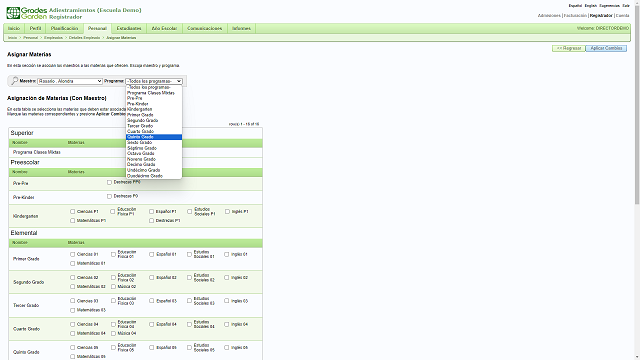
Task: Switch to the Informes tab
Action: click(x=241, y=28)
